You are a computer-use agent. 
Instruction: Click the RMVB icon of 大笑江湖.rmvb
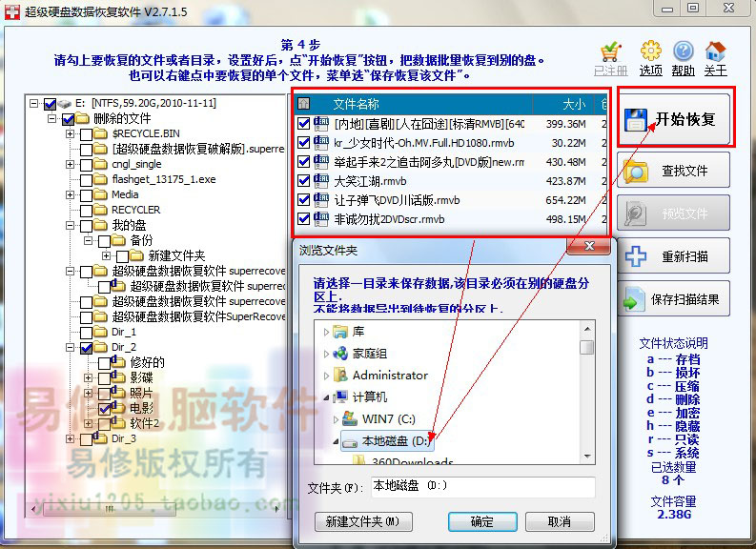[320, 180]
